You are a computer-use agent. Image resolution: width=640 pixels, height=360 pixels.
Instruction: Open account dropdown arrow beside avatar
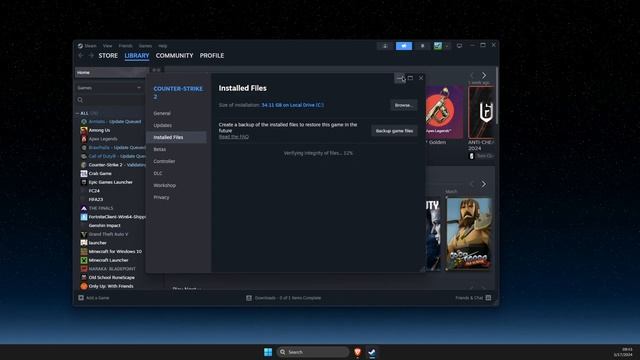coord(447,46)
